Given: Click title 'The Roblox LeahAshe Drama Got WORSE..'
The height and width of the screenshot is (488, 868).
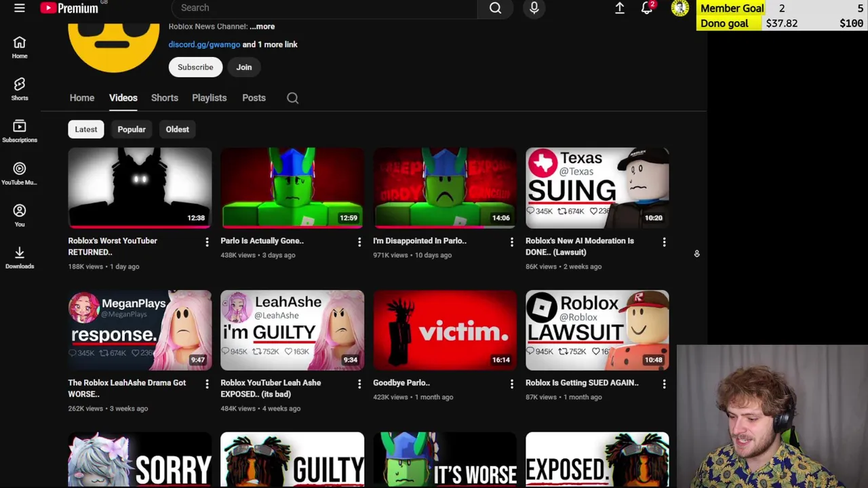Looking at the screenshot, I should click(x=127, y=388).
